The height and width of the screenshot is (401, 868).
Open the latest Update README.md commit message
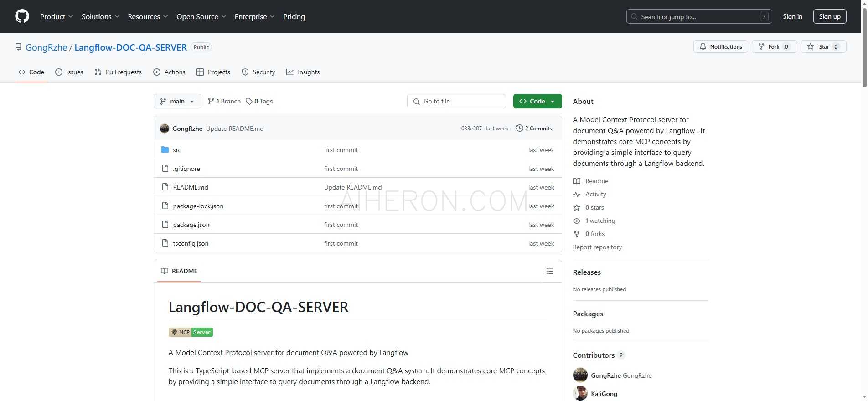pyautogui.click(x=235, y=129)
